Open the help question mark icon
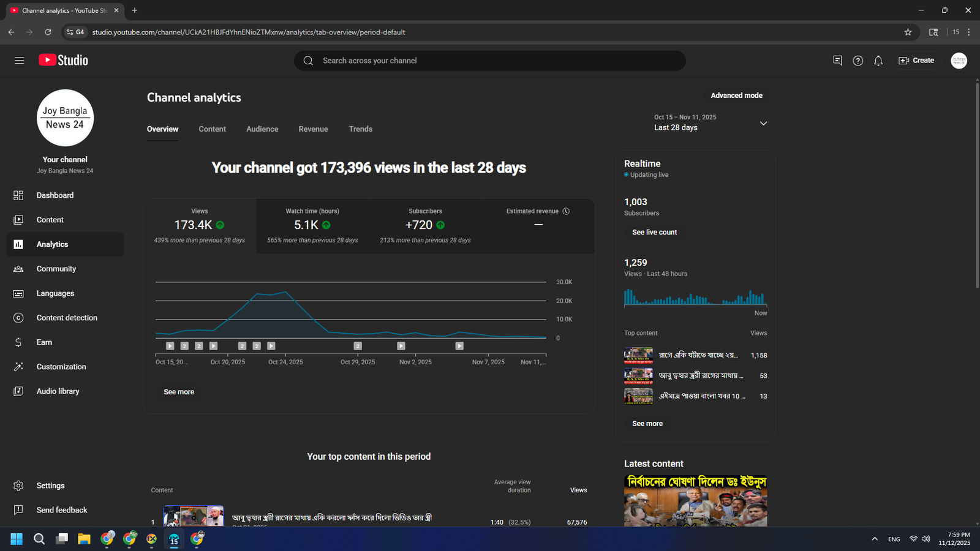This screenshot has height=551, width=980. click(858, 61)
